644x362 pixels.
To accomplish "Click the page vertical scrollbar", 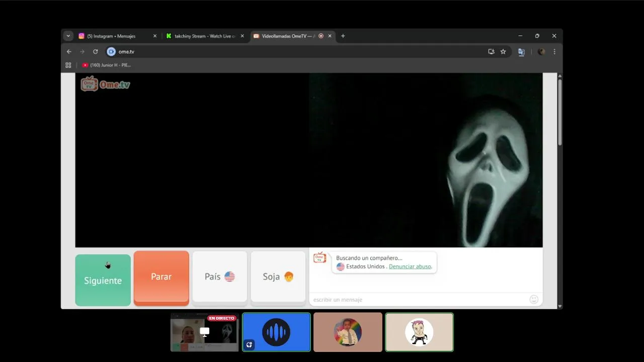I will click(559, 113).
